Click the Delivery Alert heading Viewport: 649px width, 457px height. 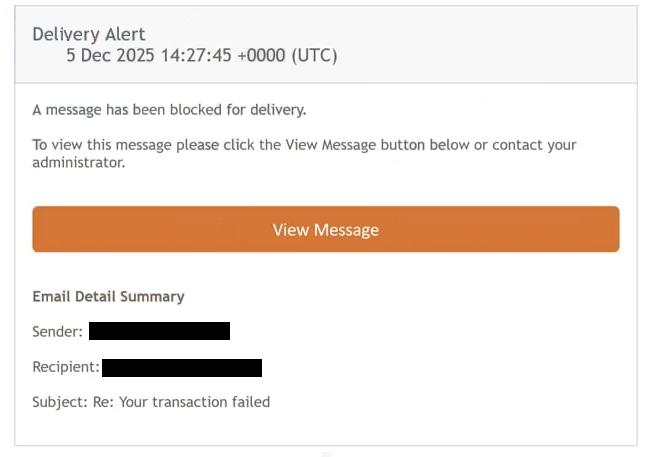coord(89,34)
